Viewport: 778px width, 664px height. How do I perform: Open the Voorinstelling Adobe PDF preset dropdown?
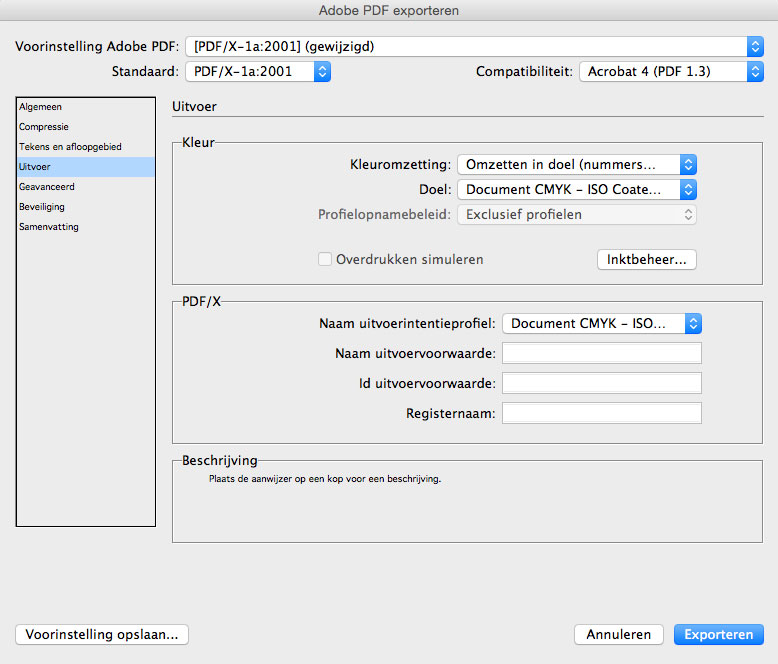click(474, 47)
